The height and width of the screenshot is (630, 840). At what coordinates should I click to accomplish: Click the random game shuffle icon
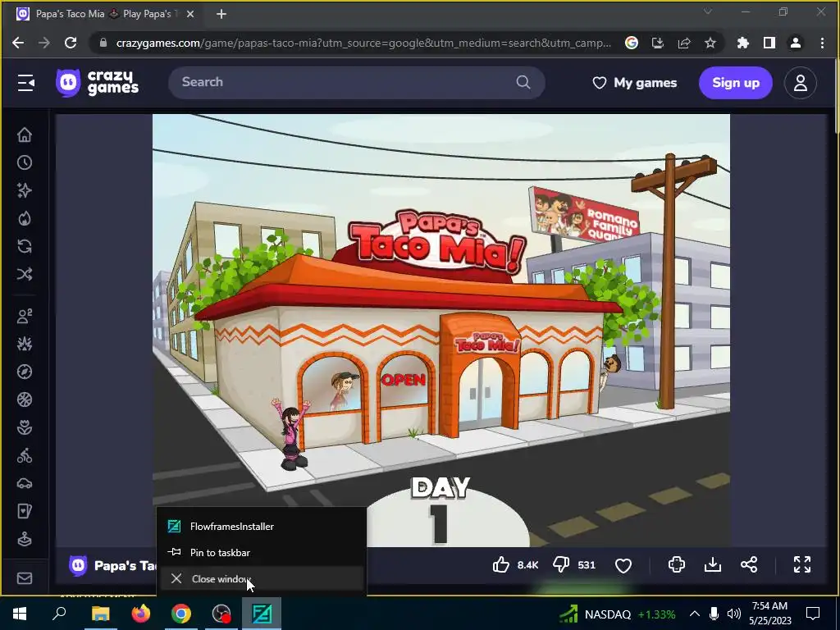point(25,274)
